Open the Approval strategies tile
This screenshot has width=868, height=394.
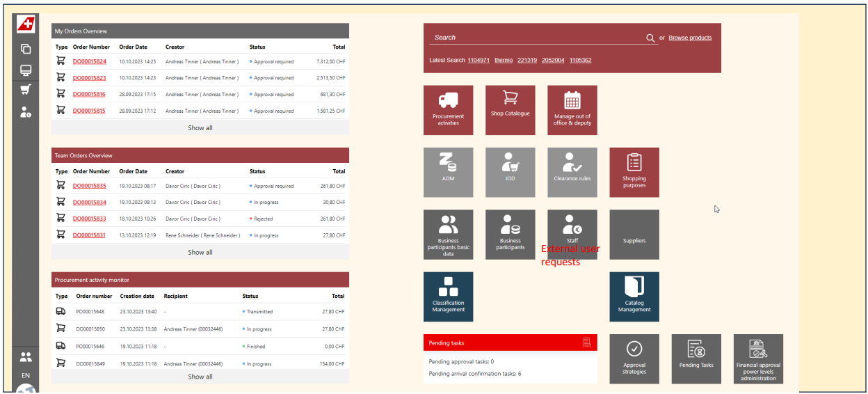tap(634, 358)
